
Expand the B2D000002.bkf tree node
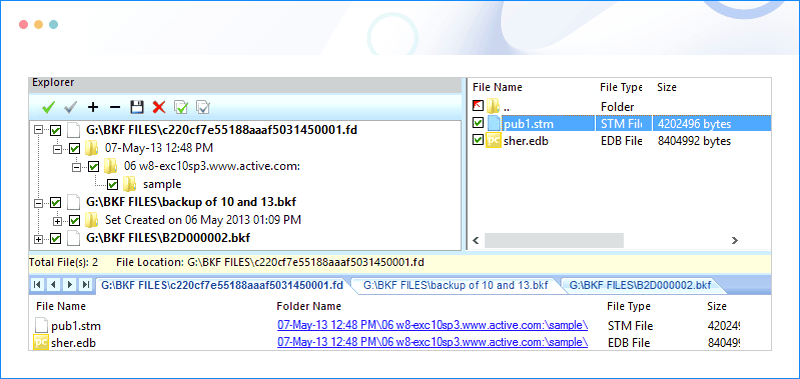coord(38,239)
